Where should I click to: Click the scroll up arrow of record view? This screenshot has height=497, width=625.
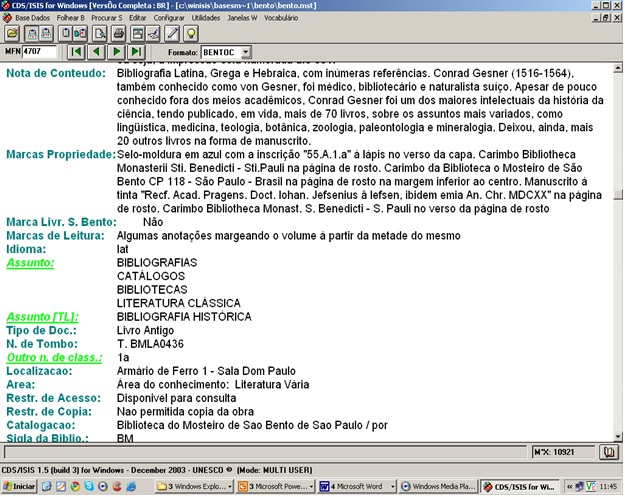(618, 68)
